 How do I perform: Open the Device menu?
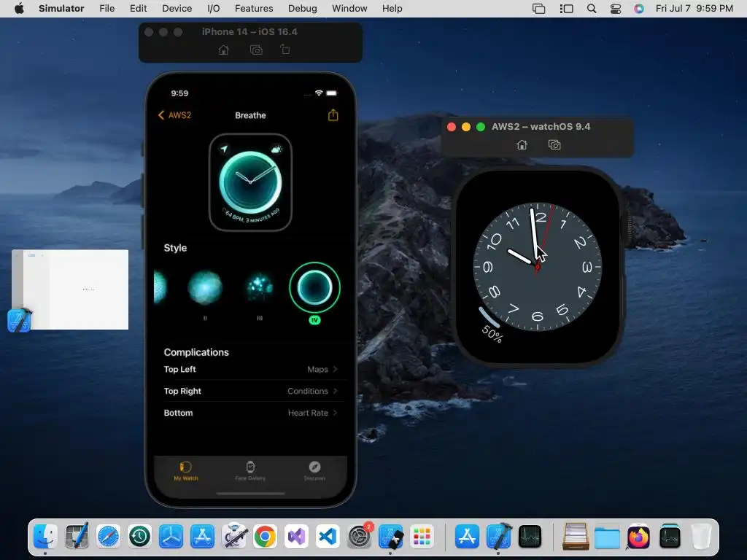pos(177,9)
